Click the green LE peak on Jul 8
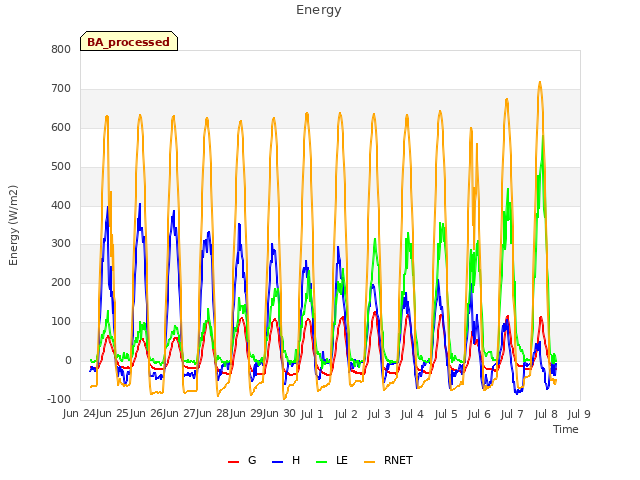This screenshot has width=640, height=480. (543, 137)
